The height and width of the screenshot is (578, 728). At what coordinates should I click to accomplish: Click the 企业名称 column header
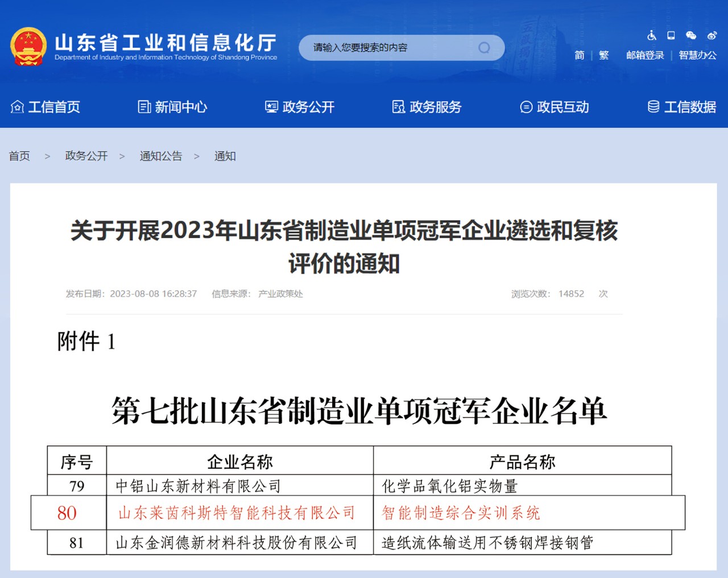[240, 461]
